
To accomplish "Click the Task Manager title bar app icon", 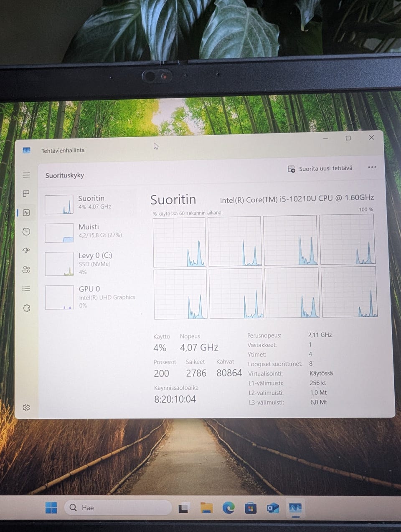I will [27, 150].
